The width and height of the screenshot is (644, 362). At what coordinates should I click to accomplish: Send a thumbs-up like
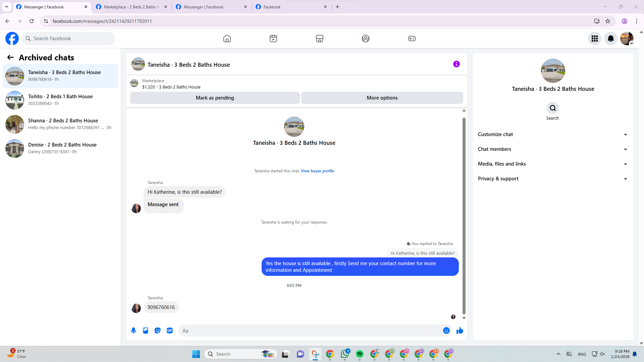pos(460,330)
